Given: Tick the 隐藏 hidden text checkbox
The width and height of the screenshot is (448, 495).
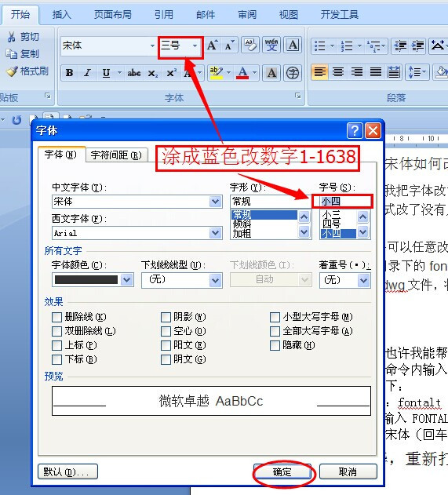Looking at the screenshot, I should 275,345.
